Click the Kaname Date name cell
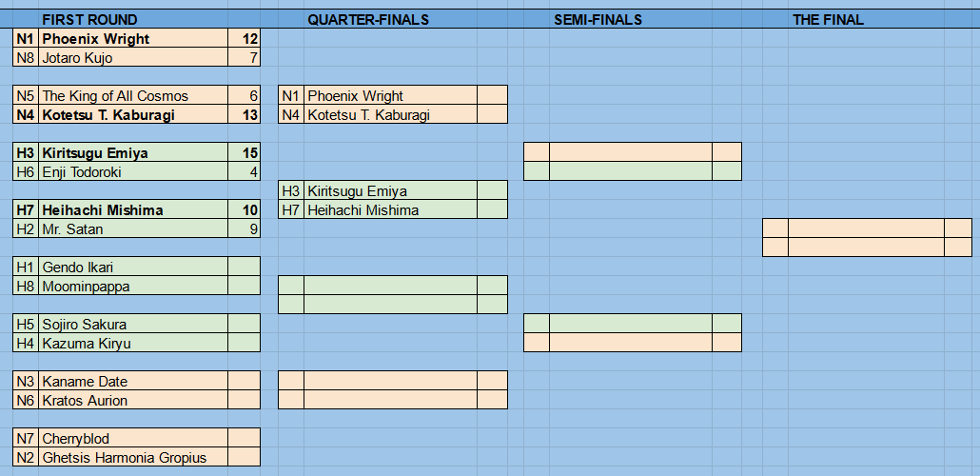Image resolution: width=980 pixels, height=476 pixels. 133,382
